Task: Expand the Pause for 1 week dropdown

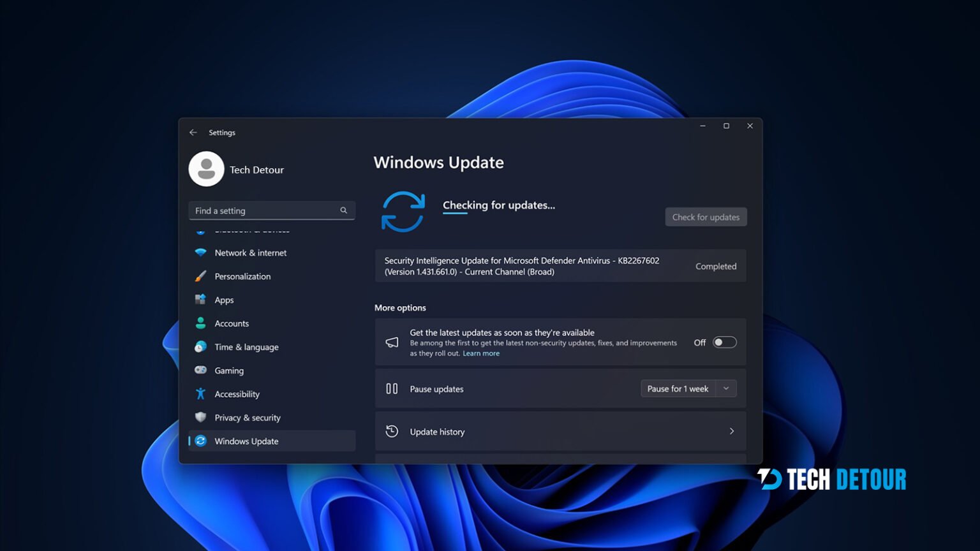Action: pyautogui.click(x=726, y=388)
